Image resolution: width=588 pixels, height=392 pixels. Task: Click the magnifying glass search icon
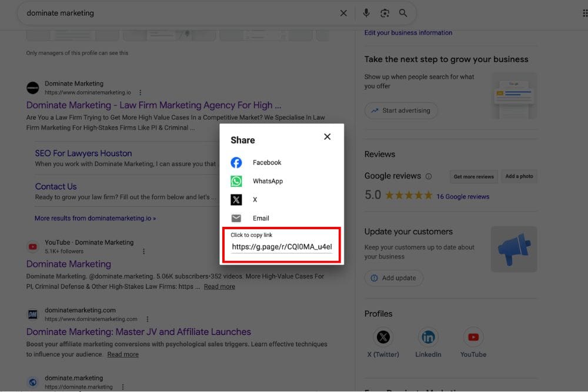pyautogui.click(x=403, y=13)
